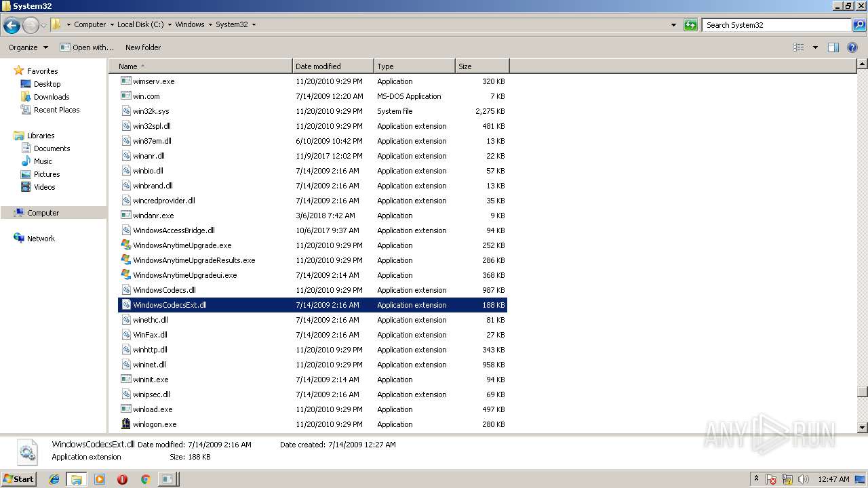Select the win.com file icon
Image resolution: width=868 pixels, height=488 pixels.
click(125, 96)
